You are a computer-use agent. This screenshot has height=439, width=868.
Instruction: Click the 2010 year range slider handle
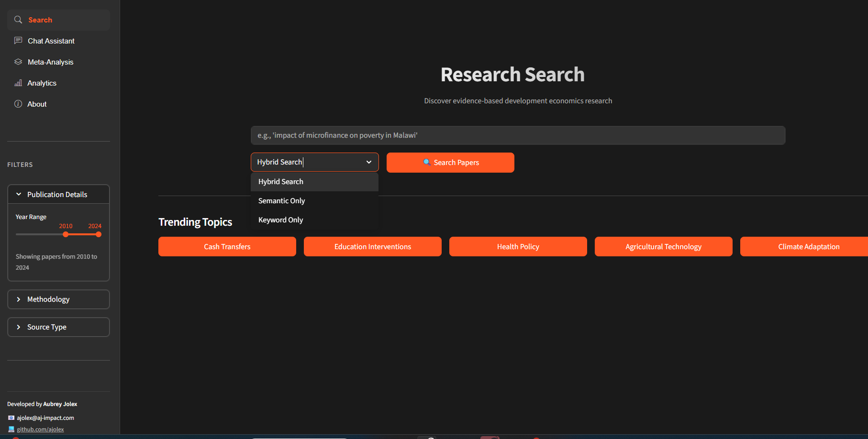click(x=66, y=234)
